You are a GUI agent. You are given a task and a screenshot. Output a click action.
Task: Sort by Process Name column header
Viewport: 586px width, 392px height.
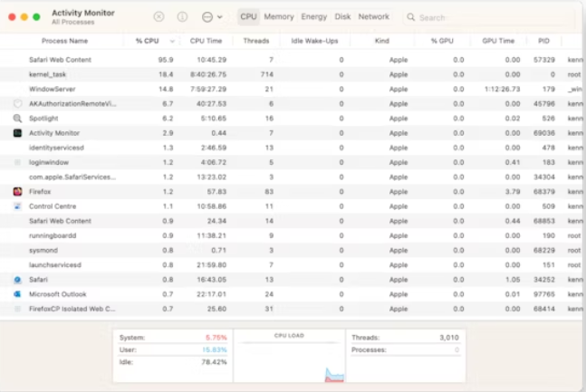65,41
